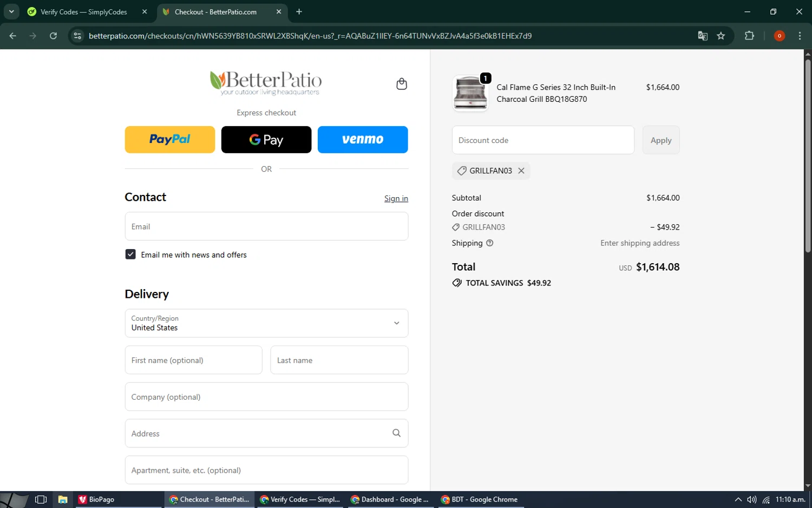
Task: Click the Cal Flame grill product thumbnail
Action: (470, 93)
